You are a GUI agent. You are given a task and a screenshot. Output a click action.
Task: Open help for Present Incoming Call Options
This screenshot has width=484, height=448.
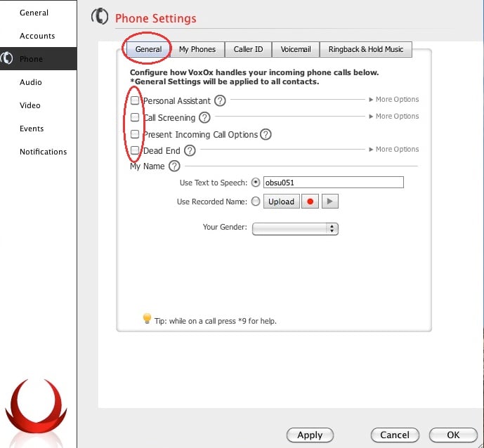[x=266, y=134]
